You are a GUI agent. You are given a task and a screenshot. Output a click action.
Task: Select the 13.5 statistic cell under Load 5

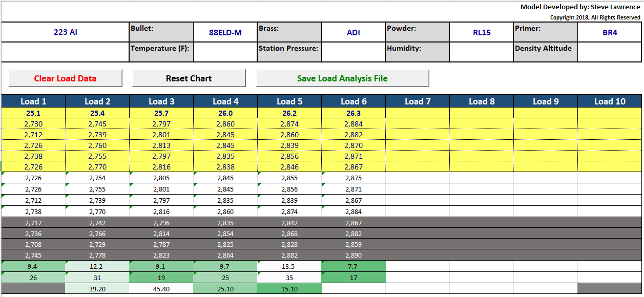(289, 266)
